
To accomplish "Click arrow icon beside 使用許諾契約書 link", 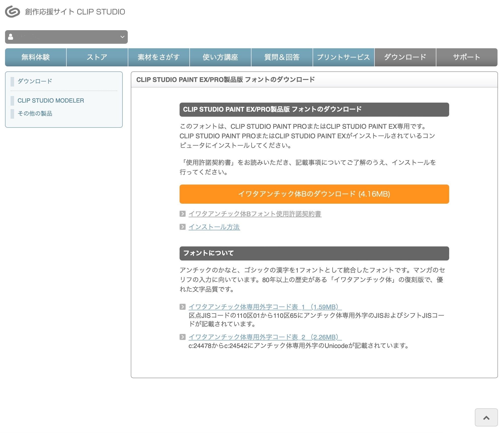I will click(x=183, y=214).
